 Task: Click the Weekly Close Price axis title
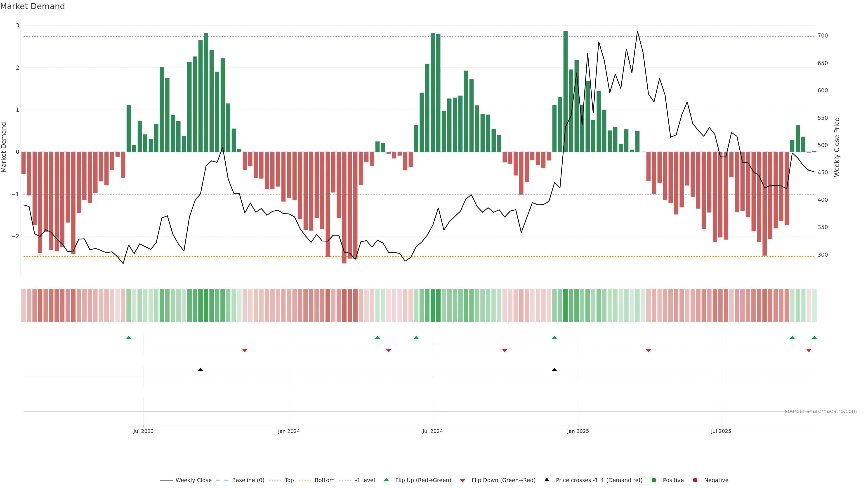(x=837, y=147)
